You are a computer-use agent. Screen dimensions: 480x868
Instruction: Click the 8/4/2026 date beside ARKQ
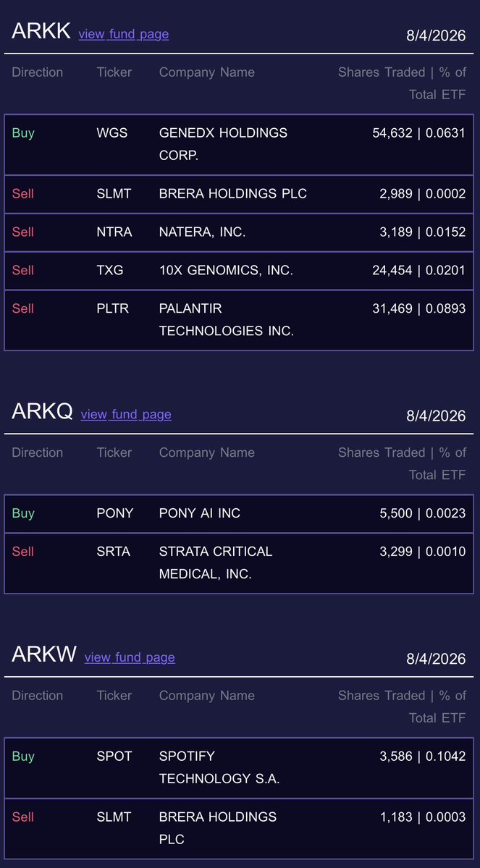(x=437, y=416)
